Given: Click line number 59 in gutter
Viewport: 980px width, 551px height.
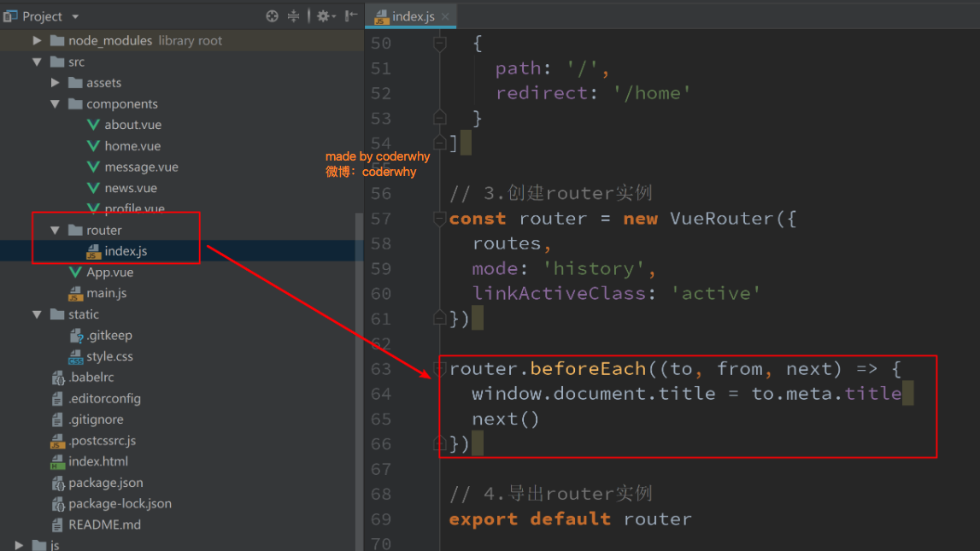Looking at the screenshot, I should [380, 268].
